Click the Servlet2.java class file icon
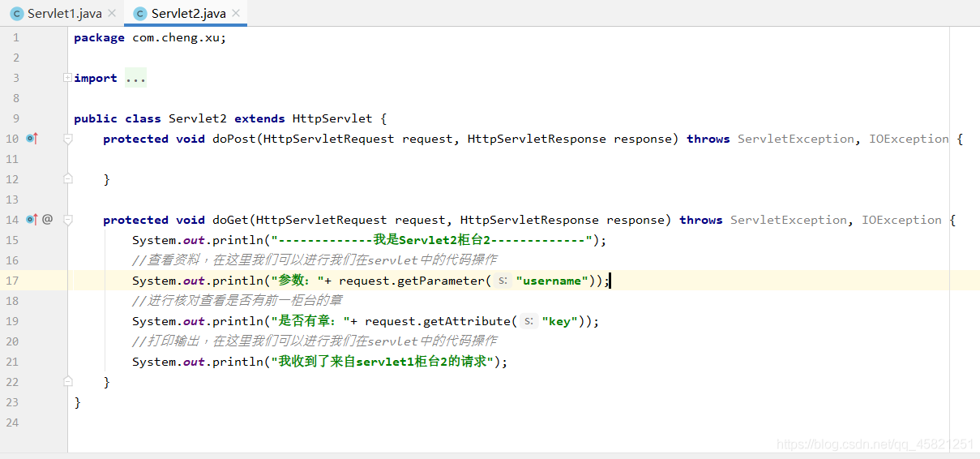 140,14
